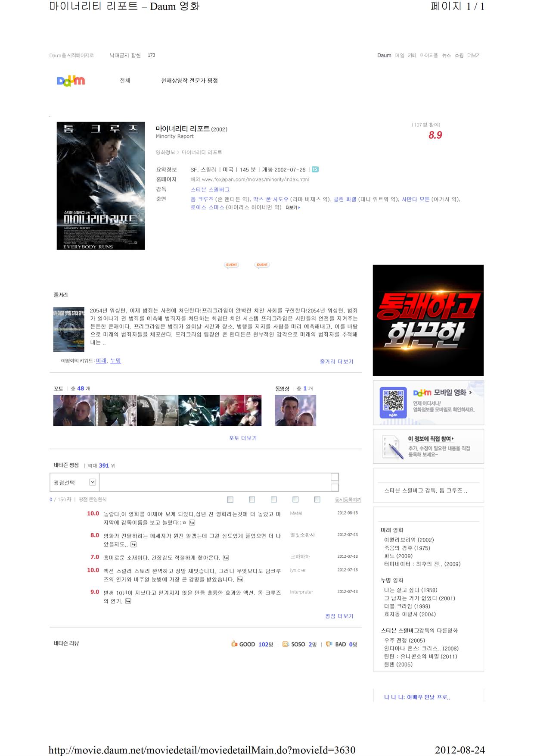Click the GOOD 102명 count
The image size is (534, 756).
(x=265, y=644)
